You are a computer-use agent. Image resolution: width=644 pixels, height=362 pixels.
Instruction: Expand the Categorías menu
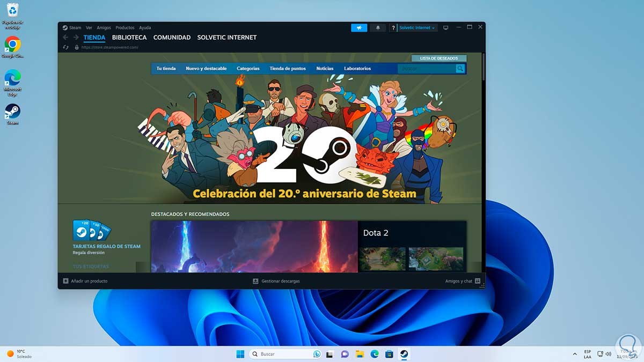(248, 69)
